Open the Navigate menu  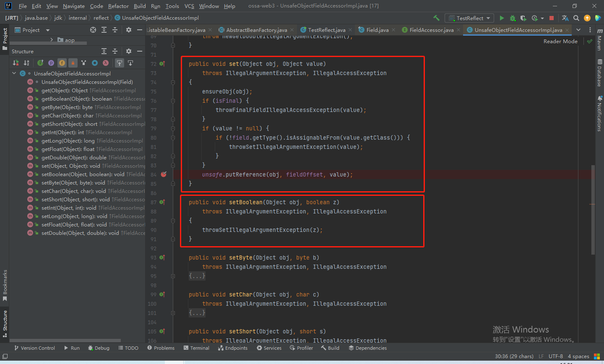(x=73, y=6)
